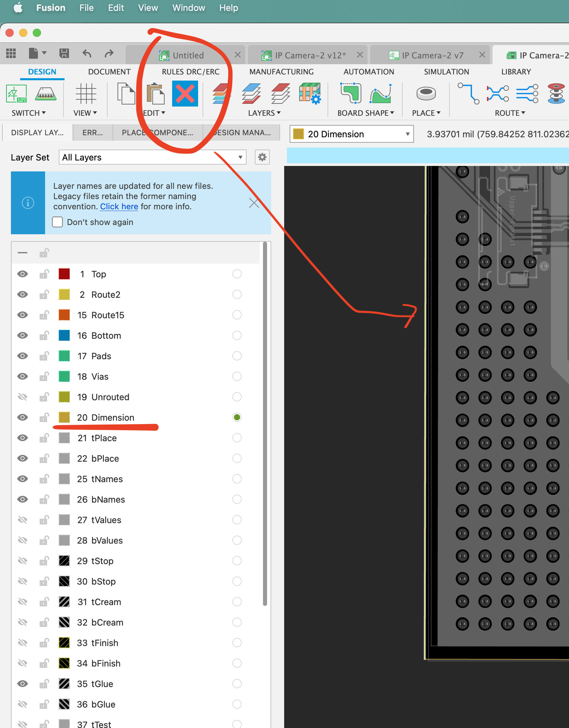The height and width of the screenshot is (728, 569).
Task: Click the Undo arrow icon
Action: 87,53
